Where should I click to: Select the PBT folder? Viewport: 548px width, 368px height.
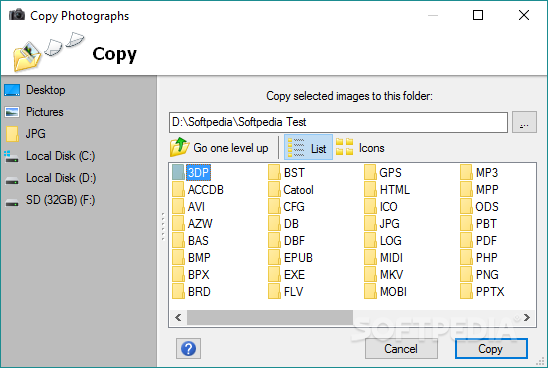point(479,224)
